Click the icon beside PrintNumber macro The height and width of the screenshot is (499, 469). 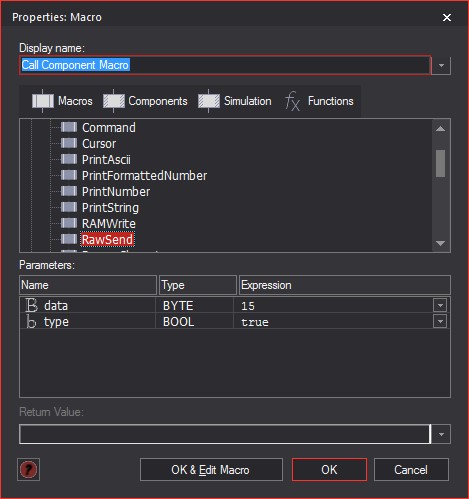click(x=69, y=191)
